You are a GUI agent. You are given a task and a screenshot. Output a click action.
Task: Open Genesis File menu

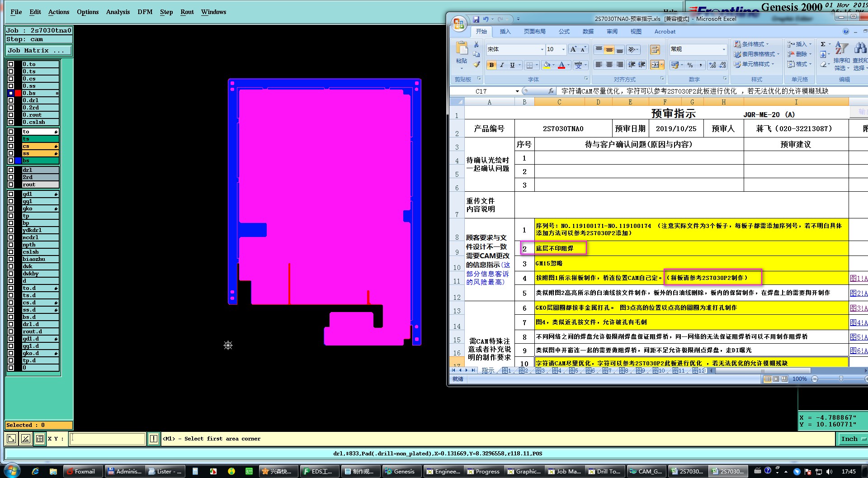point(16,12)
